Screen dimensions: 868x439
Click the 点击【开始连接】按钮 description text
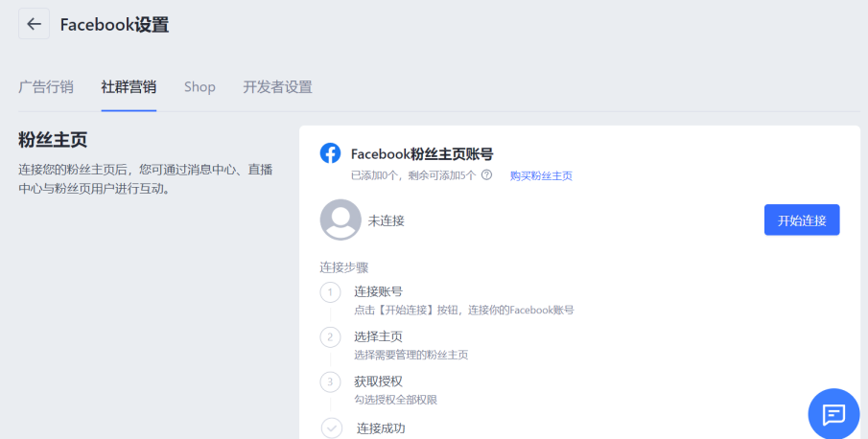(464, 310)
